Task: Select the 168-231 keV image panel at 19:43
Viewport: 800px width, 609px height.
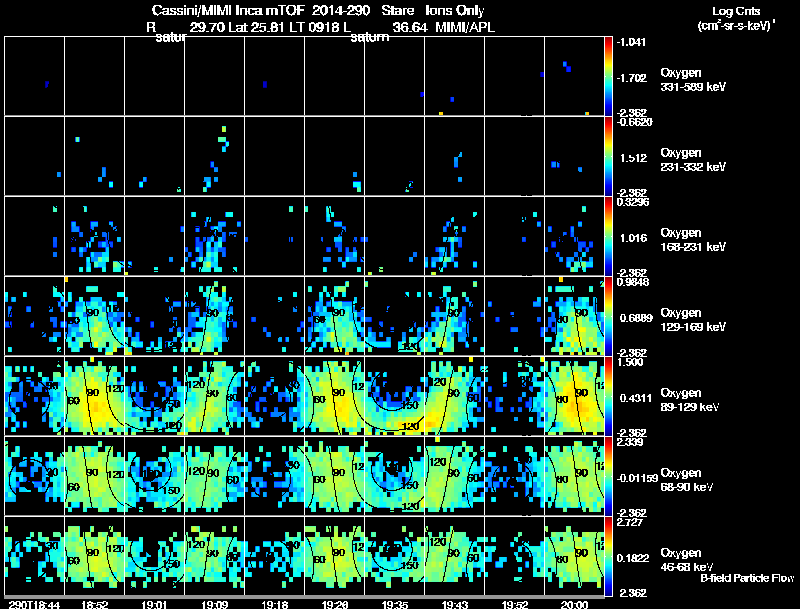Action: coord(455,236)
